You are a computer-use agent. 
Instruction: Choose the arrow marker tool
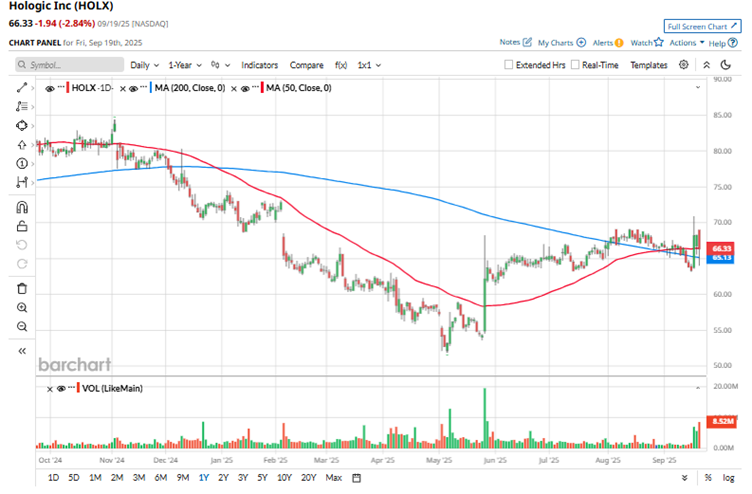point(22,144)
